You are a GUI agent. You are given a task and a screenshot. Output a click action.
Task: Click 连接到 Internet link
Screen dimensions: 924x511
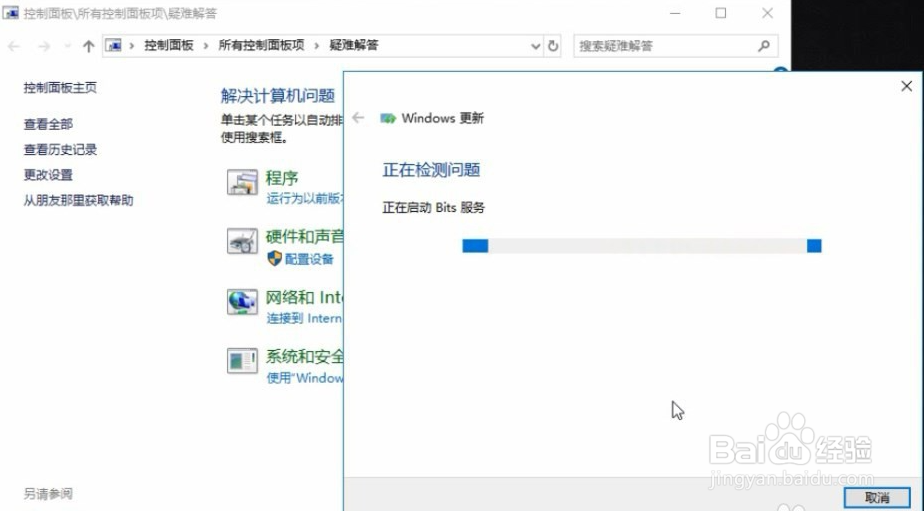(304, 319)
